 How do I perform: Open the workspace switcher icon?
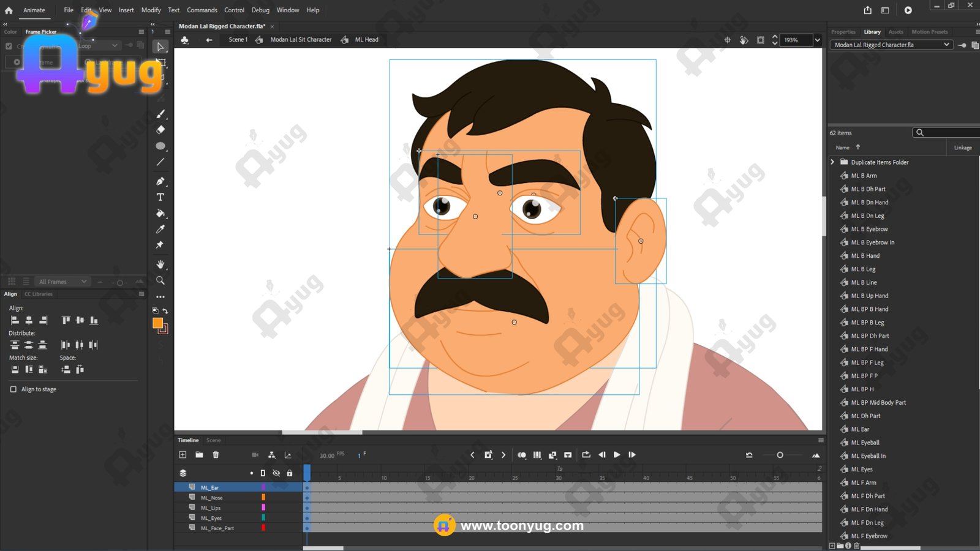pos(885,10)
